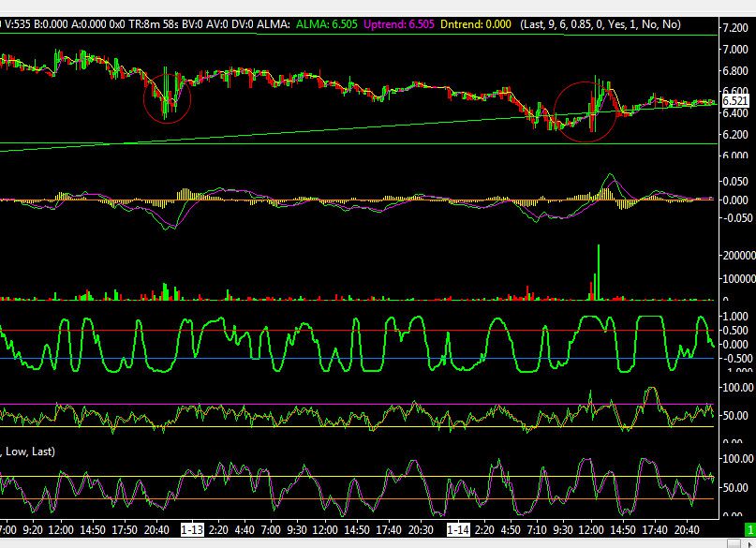This screenshot has height=548, width=756.
Task: Click the leftmost 9:20 time axis label
Action: [31, 529]
